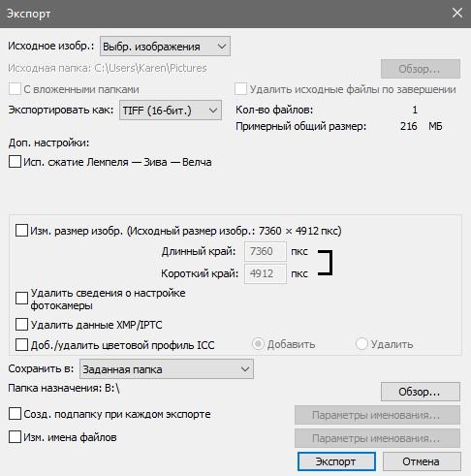This screenshot has height=476, width=471.
Task: Toggle С вложенными папками checkbox
Action: (x=15, y=89)
